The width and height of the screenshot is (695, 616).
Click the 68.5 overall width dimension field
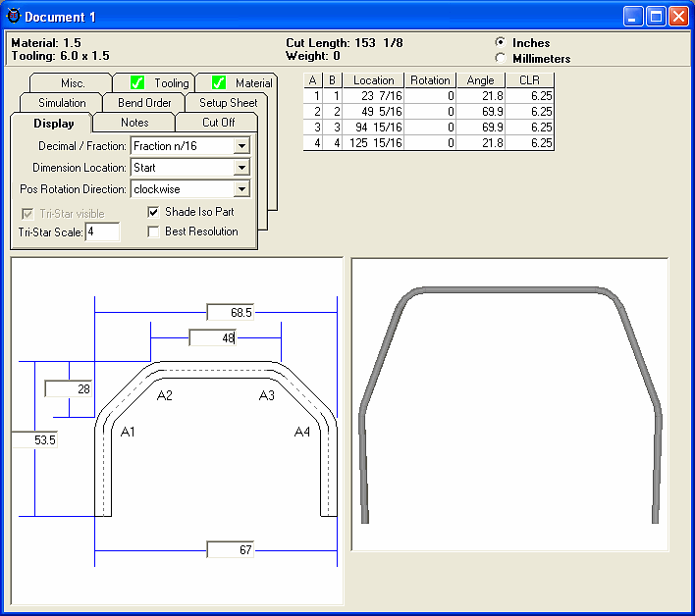coord(231,313)
